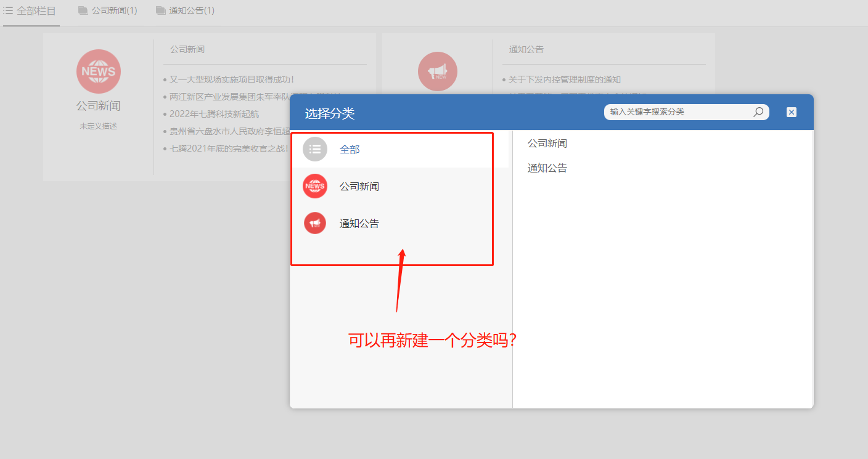Click the magnifier icon in the category search box
The image size is (868, 459).
tap(758, 112)
